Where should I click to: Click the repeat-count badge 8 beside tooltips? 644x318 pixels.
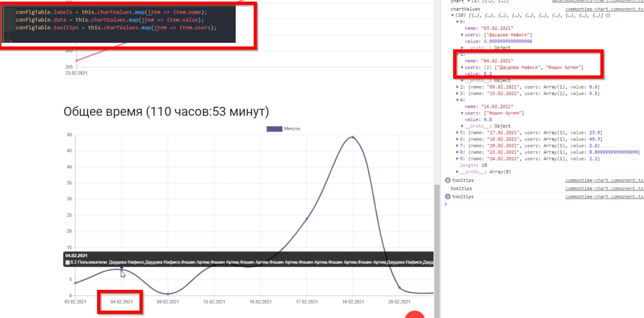447,180
